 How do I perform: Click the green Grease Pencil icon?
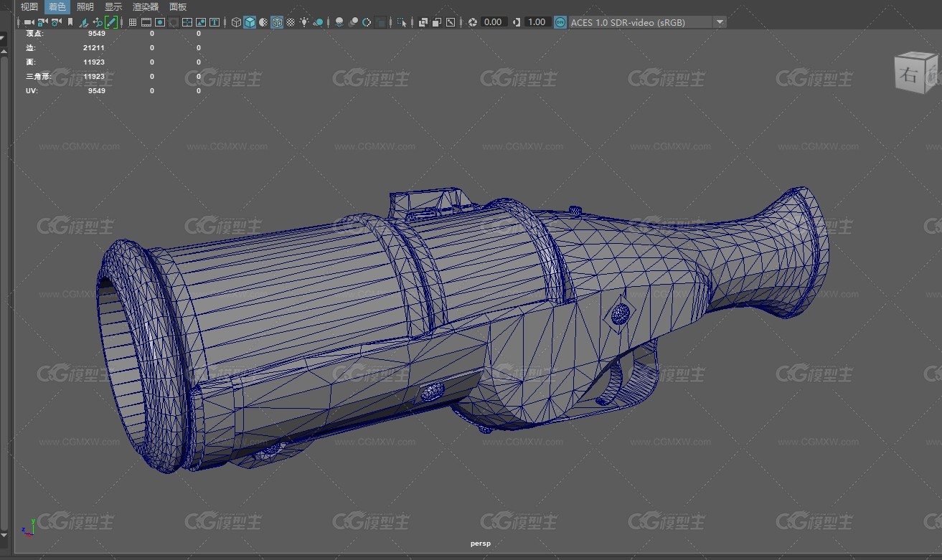(x=111, y=22)
